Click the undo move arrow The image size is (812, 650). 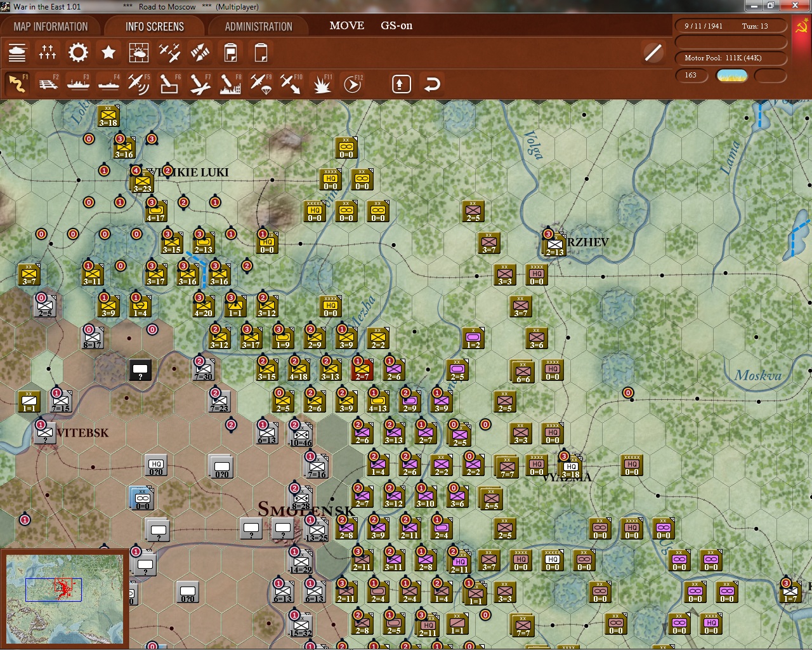(x=432, y=84)
